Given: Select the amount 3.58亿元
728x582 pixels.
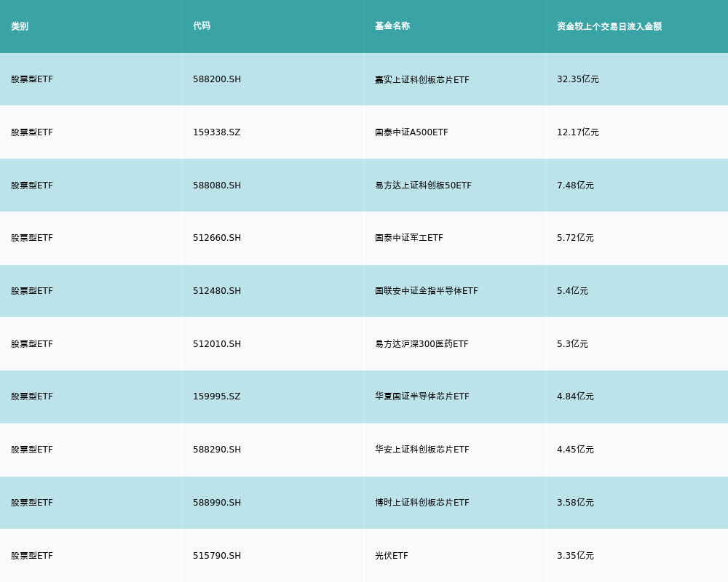Looking at the screenshot, I should (575, 503).
